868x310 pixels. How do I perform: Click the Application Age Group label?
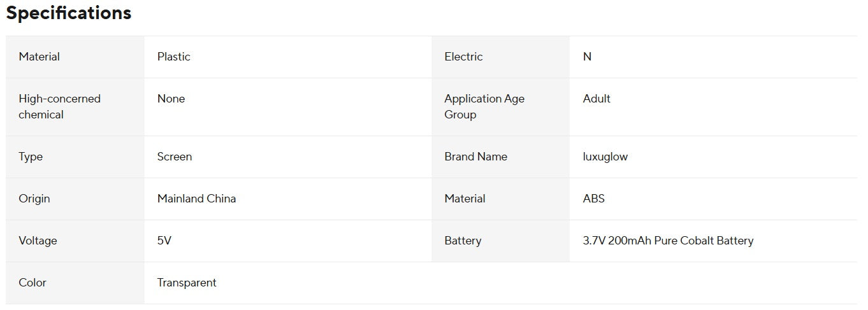point(484,106)
